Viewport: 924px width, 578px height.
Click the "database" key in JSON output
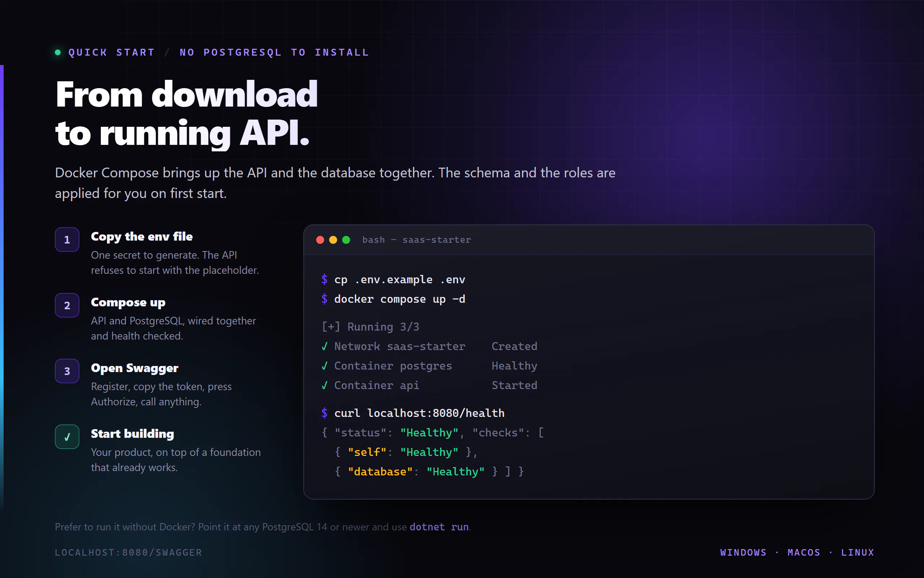point(380,471)
